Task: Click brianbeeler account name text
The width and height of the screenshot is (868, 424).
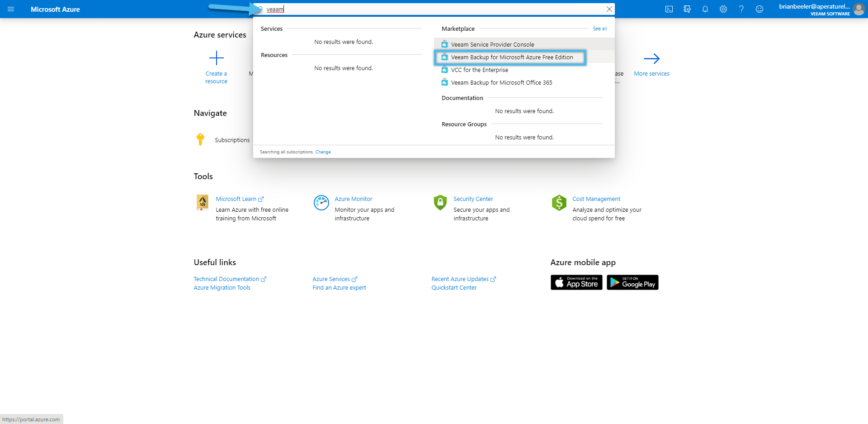Action: point(814,6)
